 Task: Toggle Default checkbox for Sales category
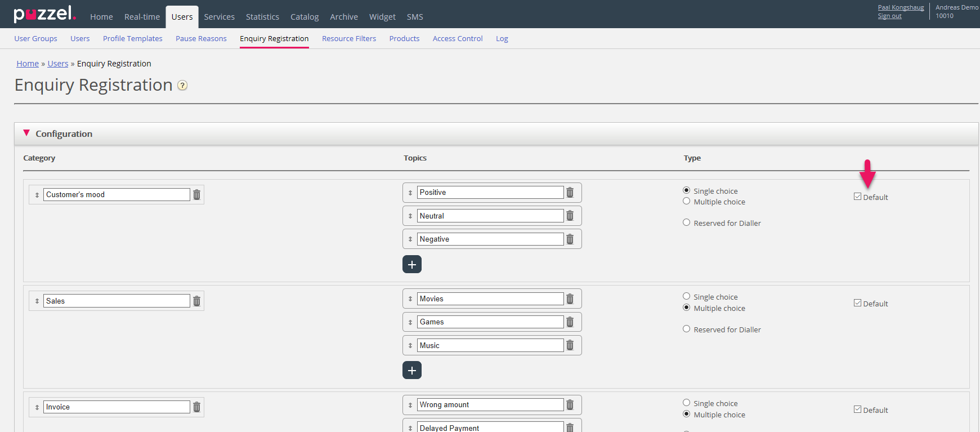coord(857,303)
